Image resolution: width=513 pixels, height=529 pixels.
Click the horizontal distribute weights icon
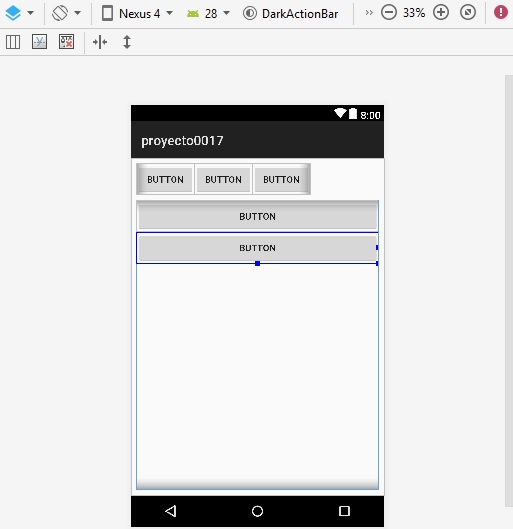tap(100, 42)
